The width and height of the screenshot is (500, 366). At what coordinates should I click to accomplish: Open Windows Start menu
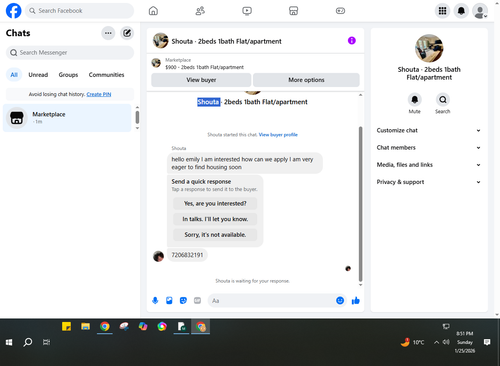click(9, 342)
